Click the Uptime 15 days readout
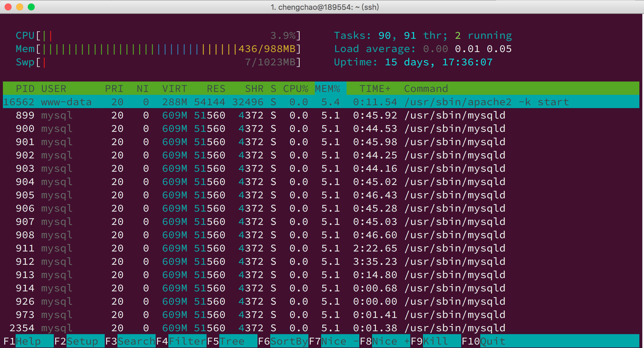Image resolution: width=644 pixels, height=348 pixels. pos(413,62)
